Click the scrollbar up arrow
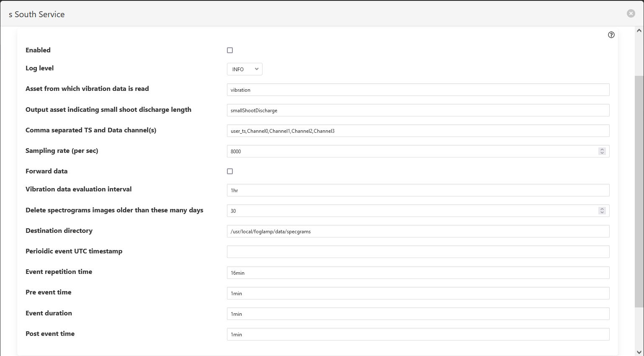Viewport: 644px width, 356px height. 639,31
